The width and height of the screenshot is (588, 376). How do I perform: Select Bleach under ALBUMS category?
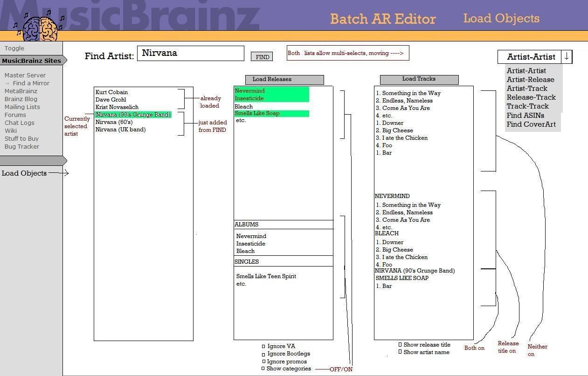coord(246,251)
